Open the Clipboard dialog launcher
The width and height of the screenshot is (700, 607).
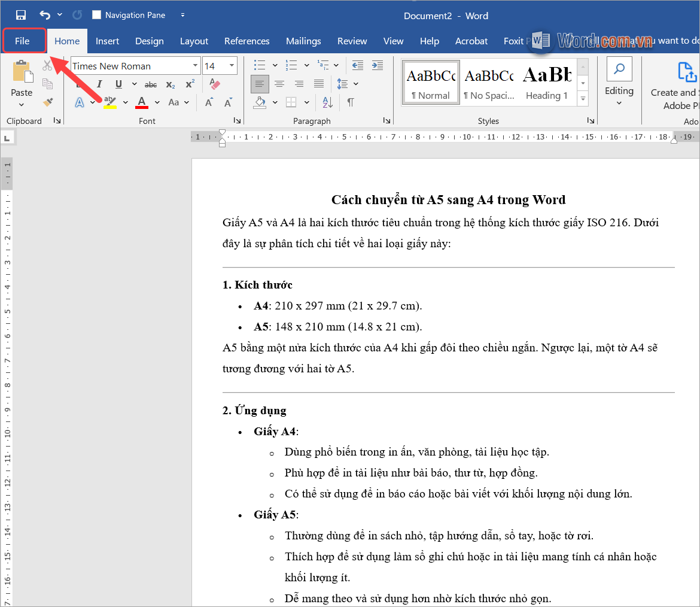pos(57,120)
